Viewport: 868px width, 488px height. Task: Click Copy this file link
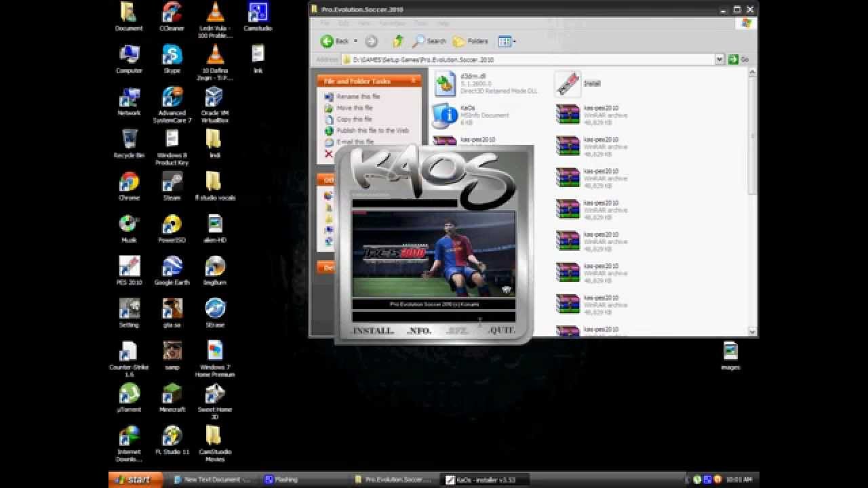click(x=354, y=119)
